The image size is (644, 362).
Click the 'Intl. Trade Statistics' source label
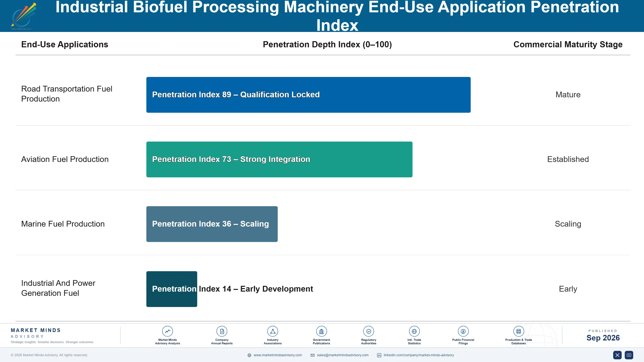[x=414, y=342]
